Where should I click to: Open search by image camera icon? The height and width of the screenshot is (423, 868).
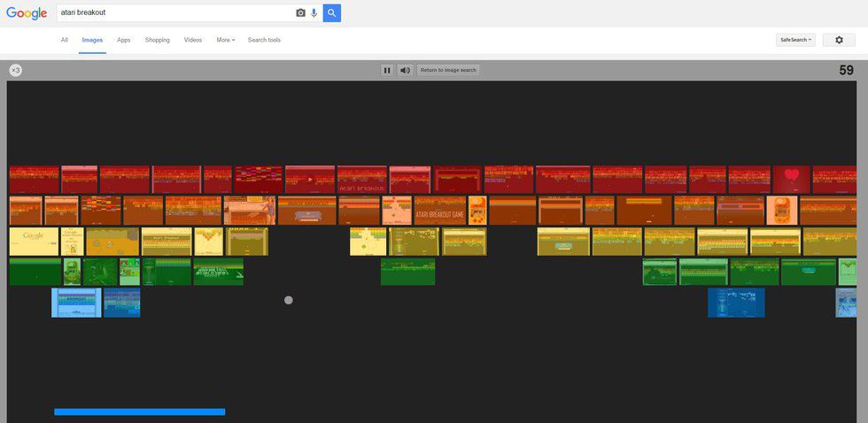[300, 13]
